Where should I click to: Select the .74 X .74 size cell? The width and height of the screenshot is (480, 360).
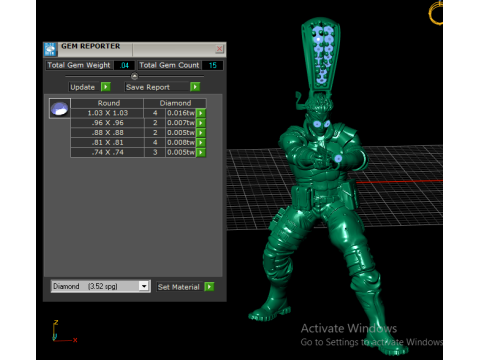point(108,152)
